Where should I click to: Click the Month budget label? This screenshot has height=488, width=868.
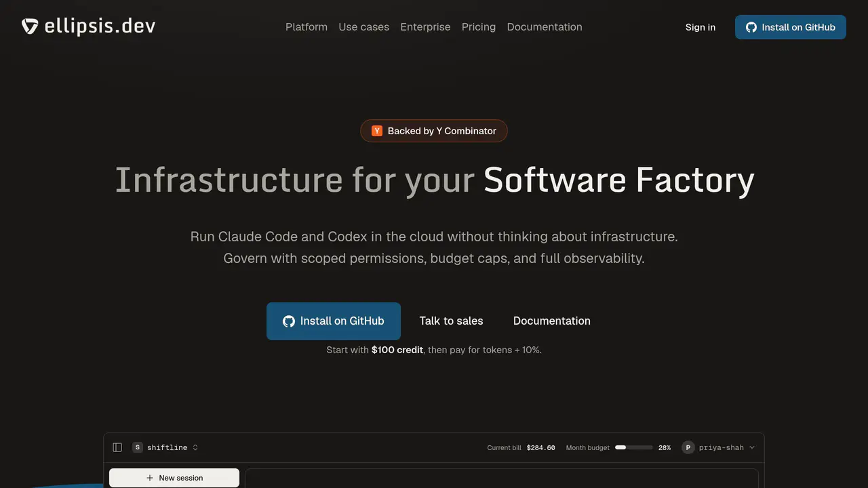pyautogui.click(x=588, y=447)
